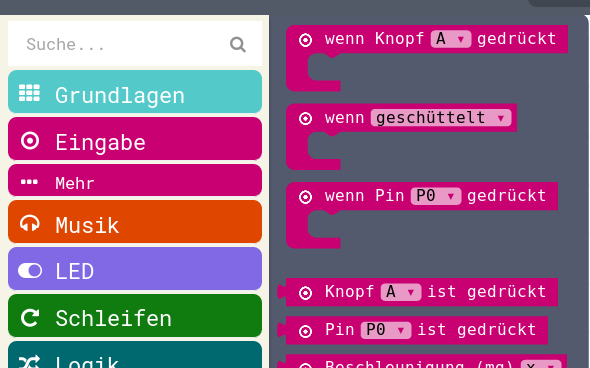Select the 'wenn Knopf A gedrückt' block
Screen dimensions: 590x368
click(x=427, y=58)
